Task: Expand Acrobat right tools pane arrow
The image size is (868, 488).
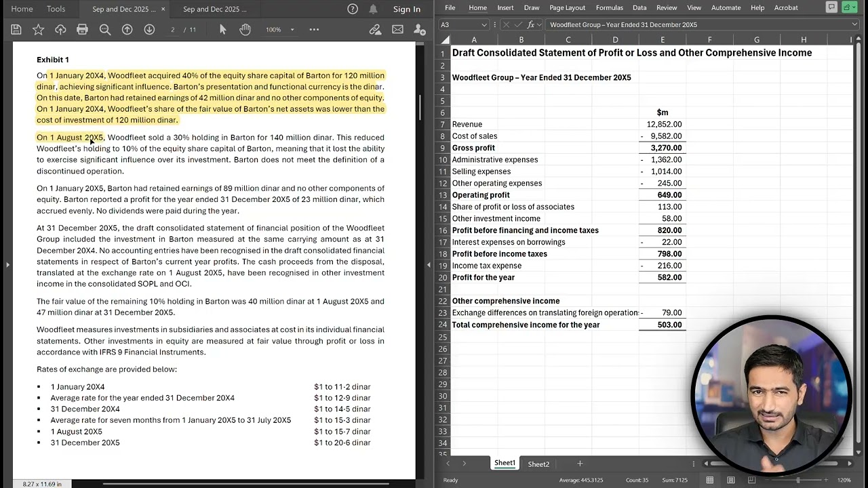Action: [x=428, y=264]
